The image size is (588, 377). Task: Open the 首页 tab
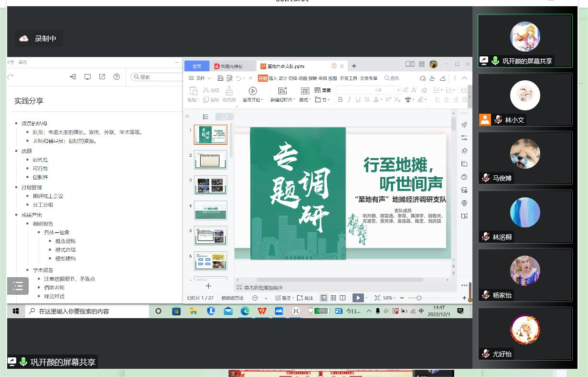(197, 66)
